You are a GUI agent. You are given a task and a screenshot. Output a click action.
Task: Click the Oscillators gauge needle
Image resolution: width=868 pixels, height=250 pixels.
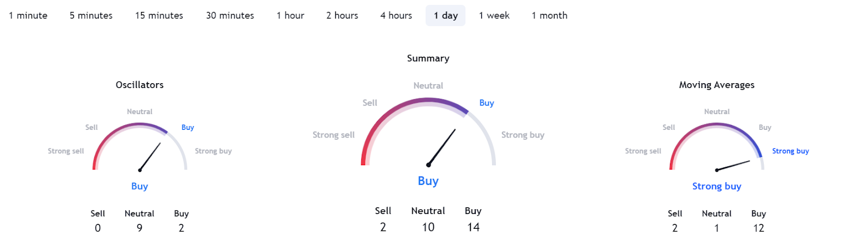point(150,157)
